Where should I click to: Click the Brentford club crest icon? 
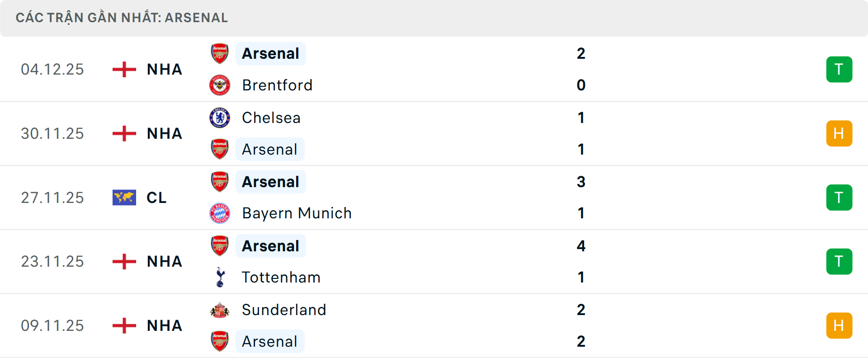(x=220, y=85)
